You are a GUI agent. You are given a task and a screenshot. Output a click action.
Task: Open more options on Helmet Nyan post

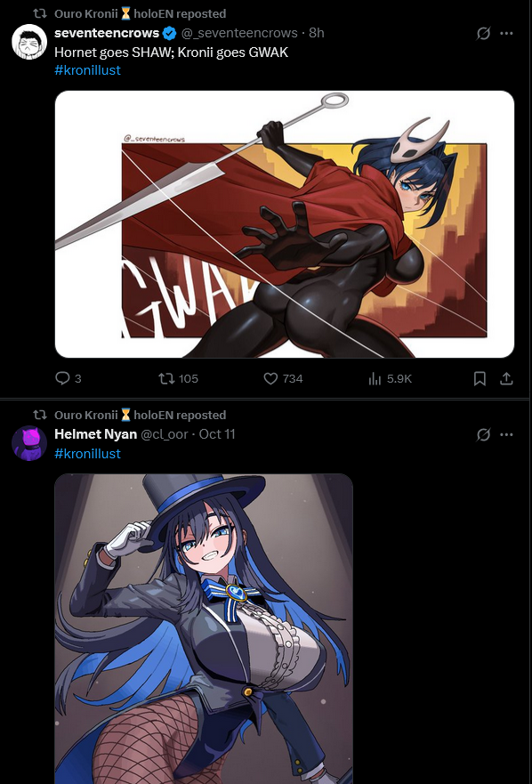click(x=506, y=434)
